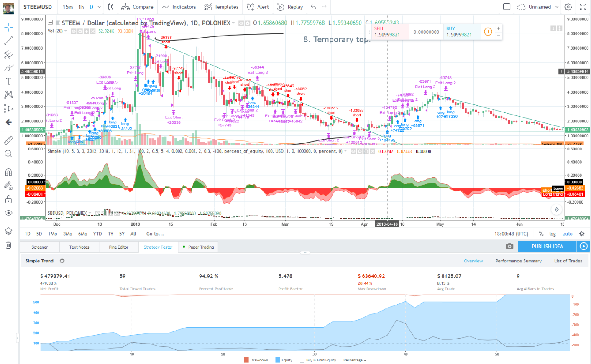Open chart settings gear beside auto
The width and height of the screenshot is (591, 364).
(582, 234)
